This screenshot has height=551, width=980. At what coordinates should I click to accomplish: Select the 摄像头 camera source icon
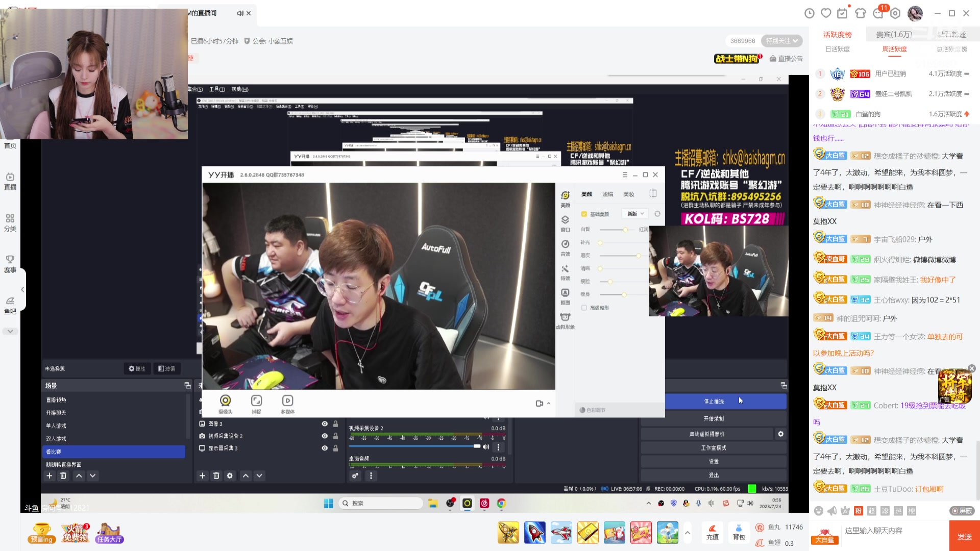pos(225,404)
